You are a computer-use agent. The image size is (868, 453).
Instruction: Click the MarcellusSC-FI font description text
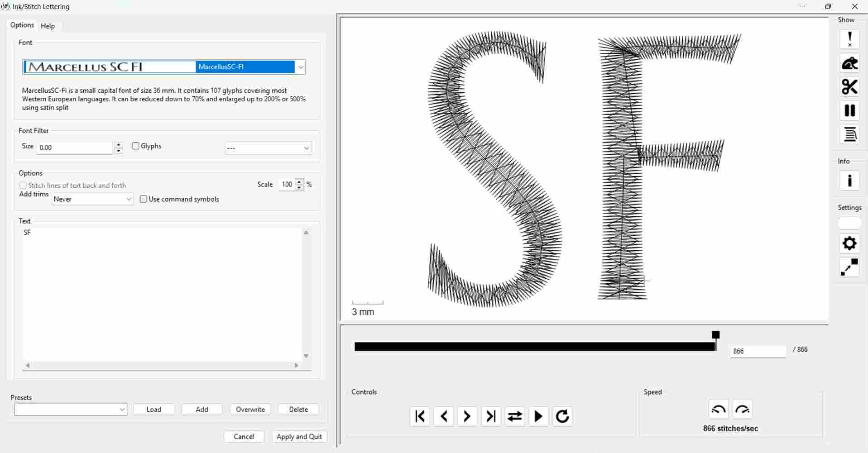(164, 99)
